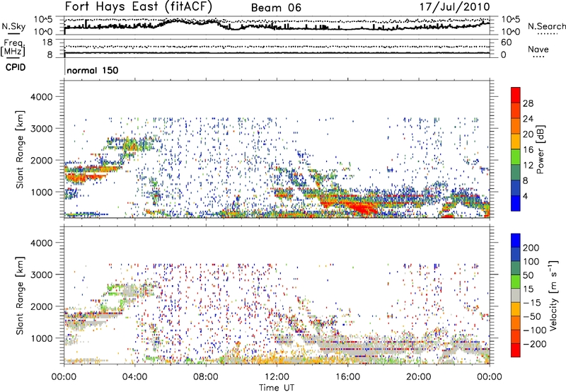This screenshot has height=392, width=566.
Task: Click the '60' Nave axis tick
Action: tap(506, 42)
